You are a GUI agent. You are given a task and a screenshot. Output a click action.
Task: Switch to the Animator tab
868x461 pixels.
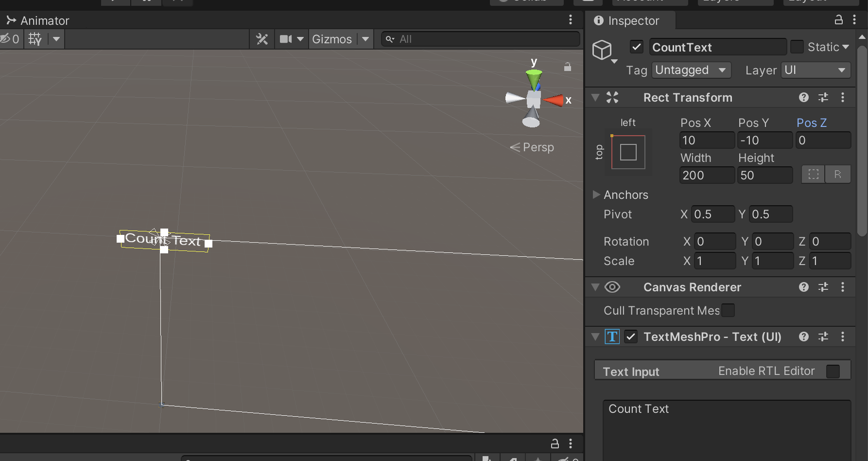38,20
